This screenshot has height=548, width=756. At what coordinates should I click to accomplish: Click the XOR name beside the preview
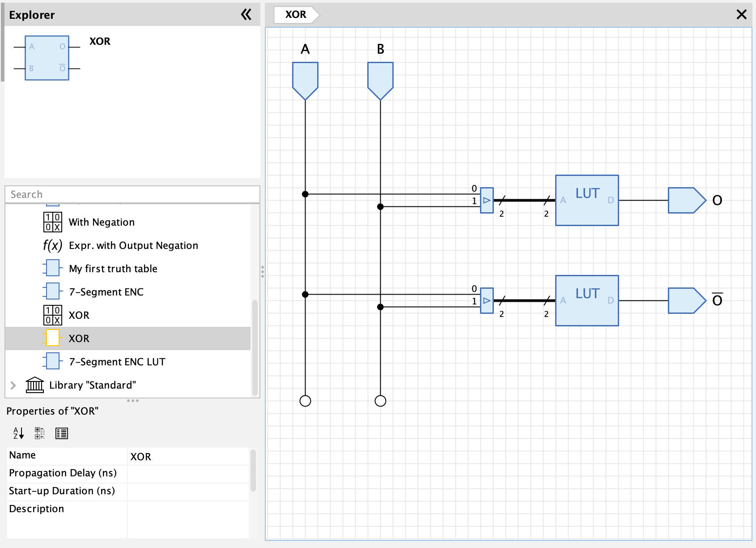(x=100, y=41)
